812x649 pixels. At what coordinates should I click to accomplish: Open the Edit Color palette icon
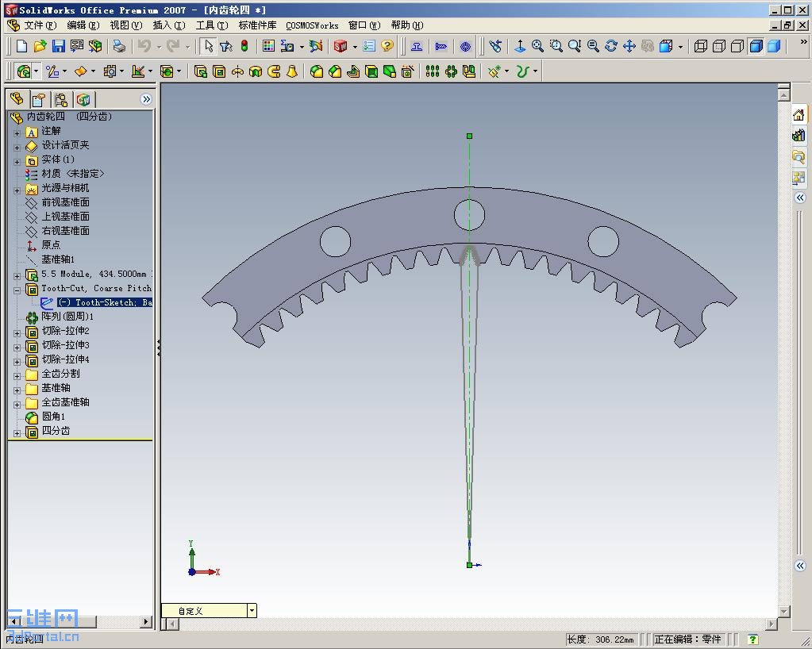pyautogui.click(x=268, y=47)
